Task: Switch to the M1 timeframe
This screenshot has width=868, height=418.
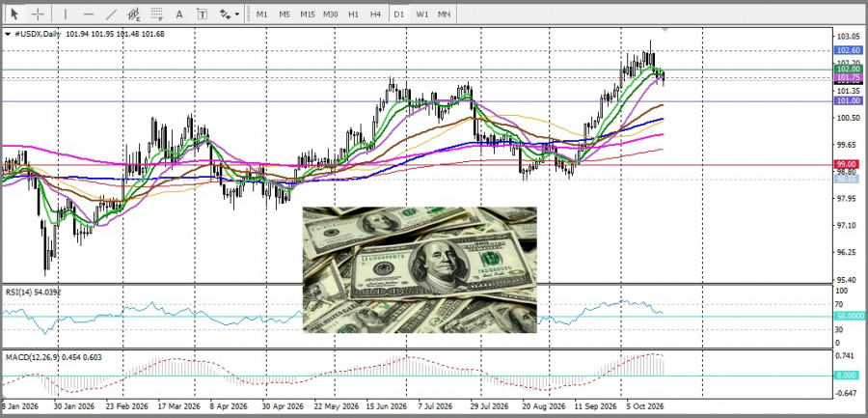Action: 261,14
